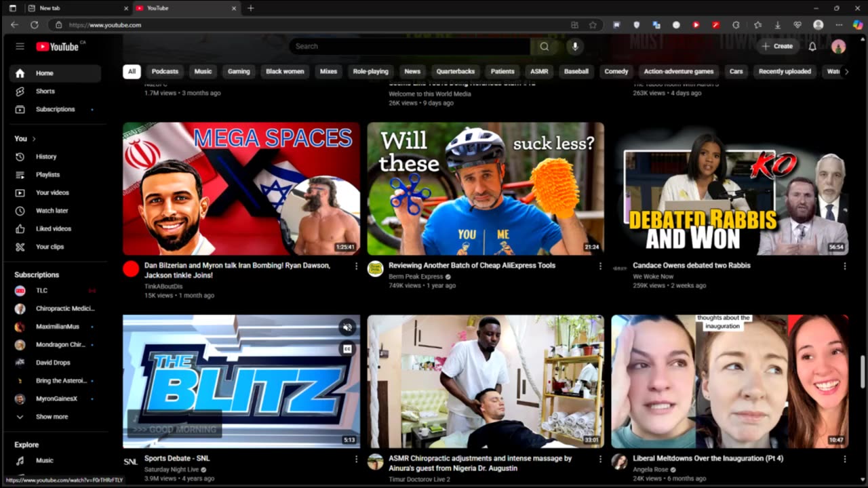The width and height of the screenshot is (868, 488).
Task: Start voice search with the microphone
Action: [x=575, y=46]
